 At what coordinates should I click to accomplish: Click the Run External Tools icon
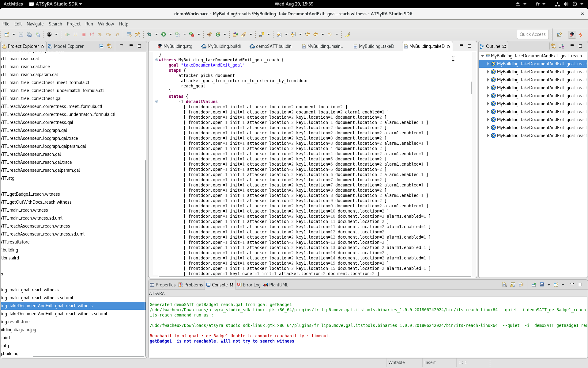tap(192, 35)
